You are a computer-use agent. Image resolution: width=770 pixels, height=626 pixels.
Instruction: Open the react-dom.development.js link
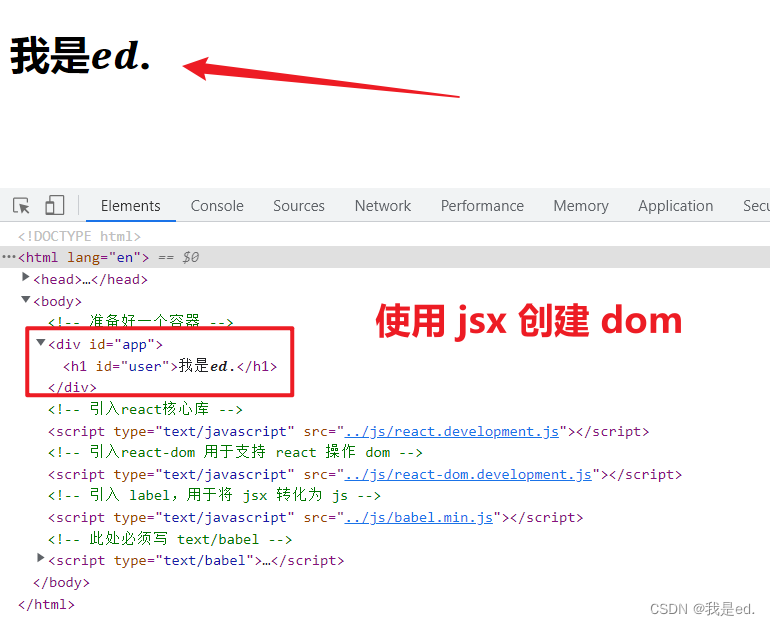(x=468, y=475)
